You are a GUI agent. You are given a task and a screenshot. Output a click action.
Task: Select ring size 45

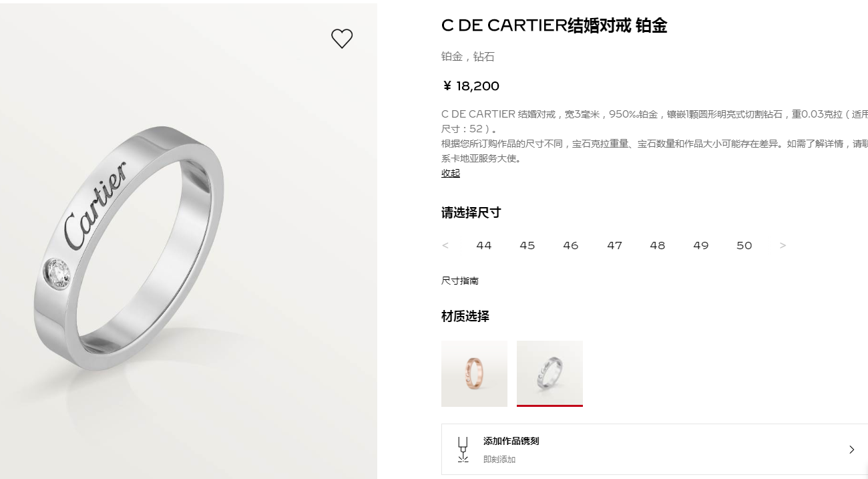pos(527,245)
